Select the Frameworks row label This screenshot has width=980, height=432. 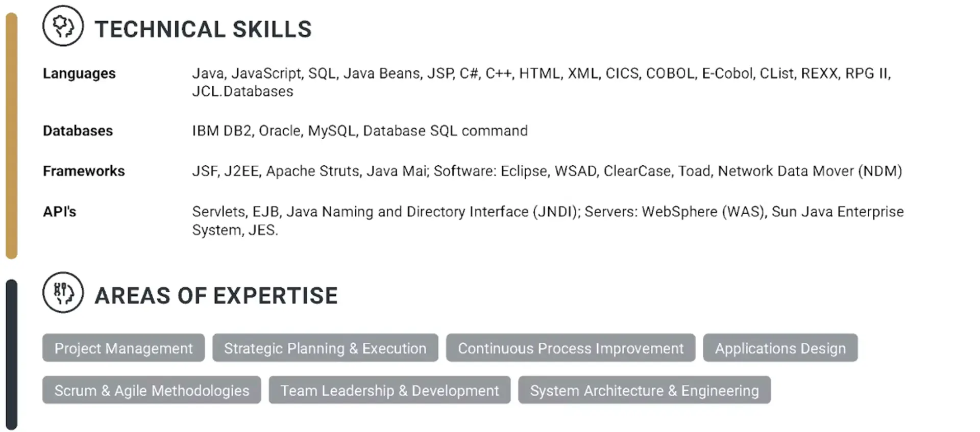coord(84,171)
